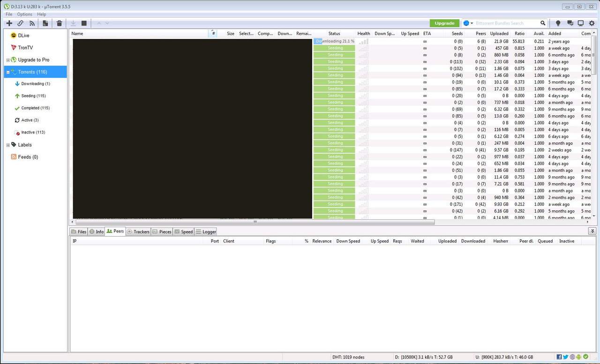This screenshot has width=600, height=364.
Task: Switch to the Speed tab
Action: tap(183, 231)
